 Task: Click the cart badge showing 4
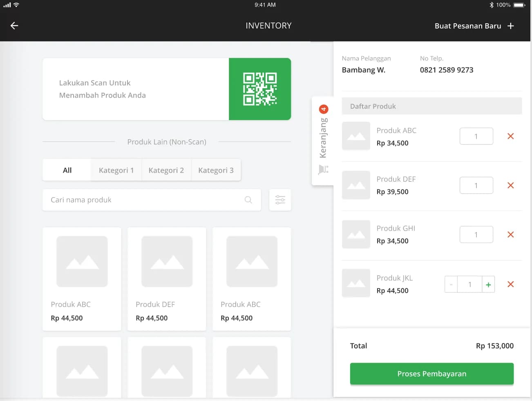[x=324, y=109]
